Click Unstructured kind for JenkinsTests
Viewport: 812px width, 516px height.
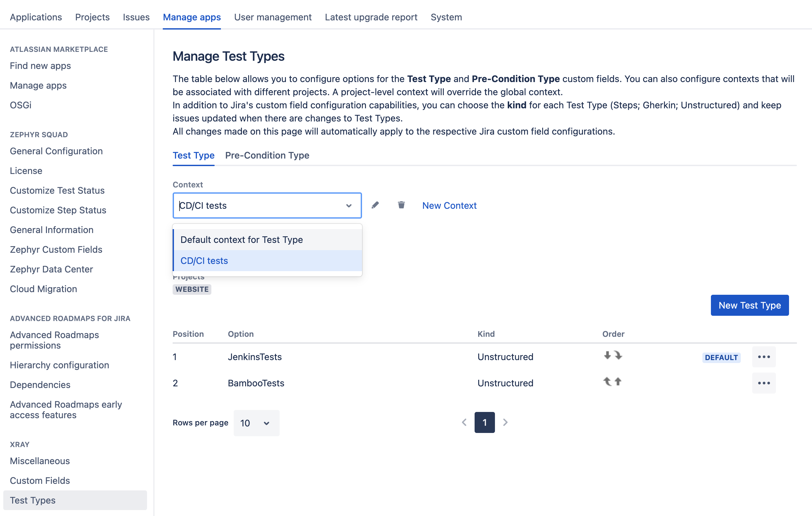tap(505, 357)
